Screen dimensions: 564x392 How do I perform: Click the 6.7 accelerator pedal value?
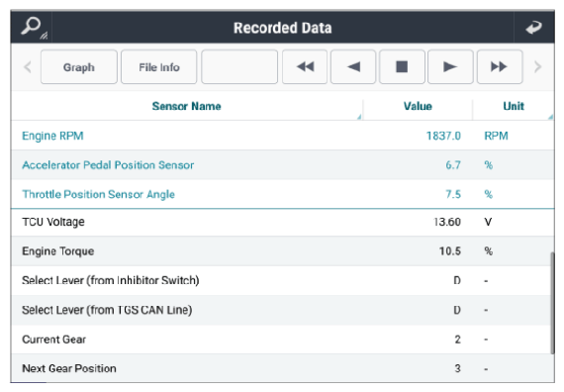(453, 165)
